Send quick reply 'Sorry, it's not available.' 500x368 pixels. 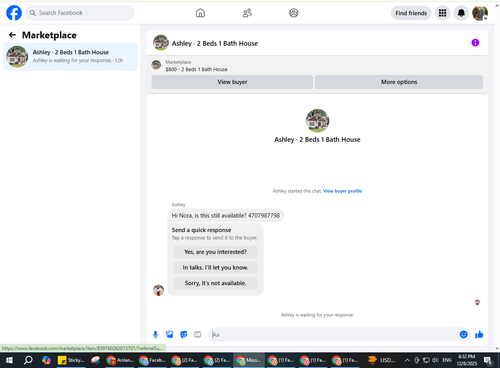215,283
